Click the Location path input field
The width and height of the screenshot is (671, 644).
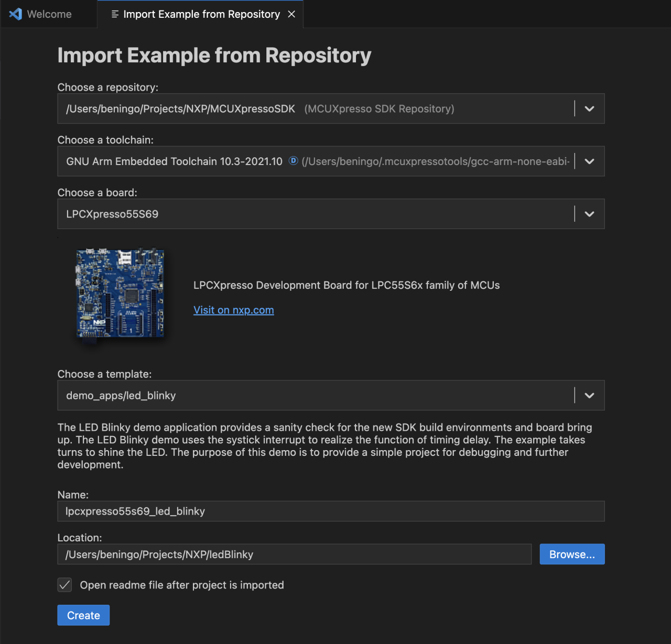(x=294, y=554)
